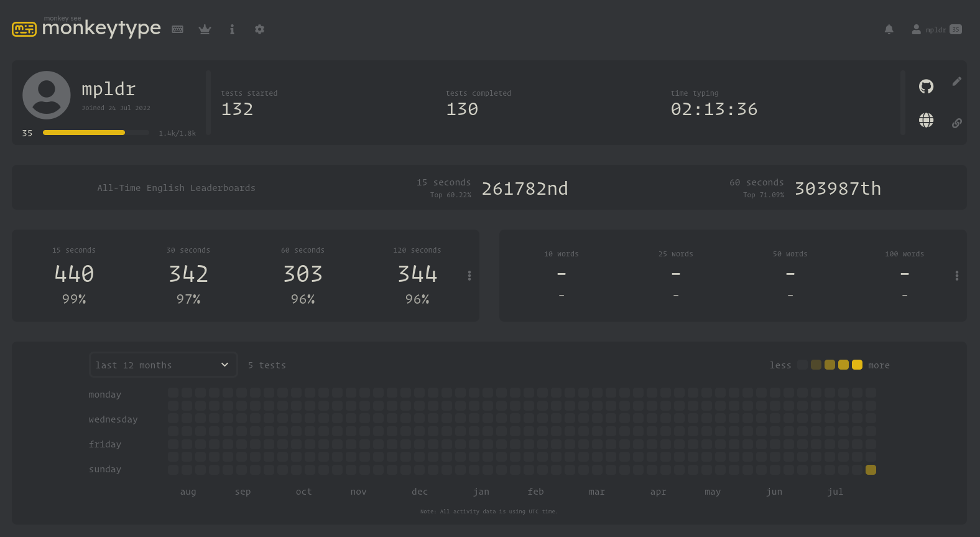Click the 'Top 71.09%' percentile text
Image resolution: width=980 pixels, height=537 pixels.
[764, 195]
